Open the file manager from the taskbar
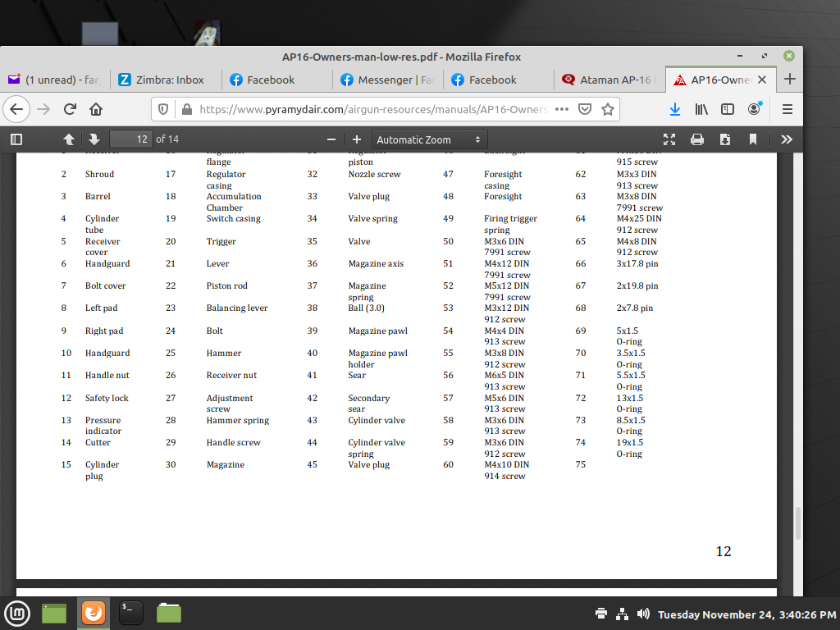Image resolution: width=840 pixels, height=630 pixels. pos(169,613)
